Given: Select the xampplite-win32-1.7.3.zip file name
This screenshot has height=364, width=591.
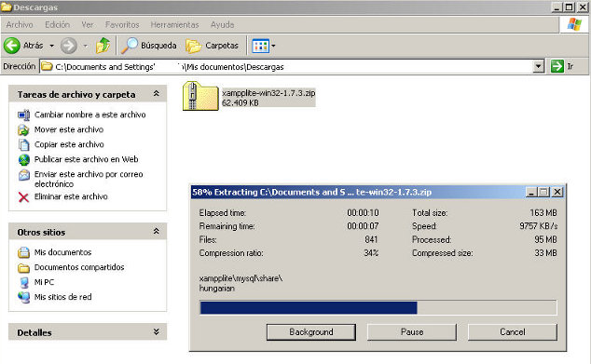Looking at the screenshot, I should point(268,93).
